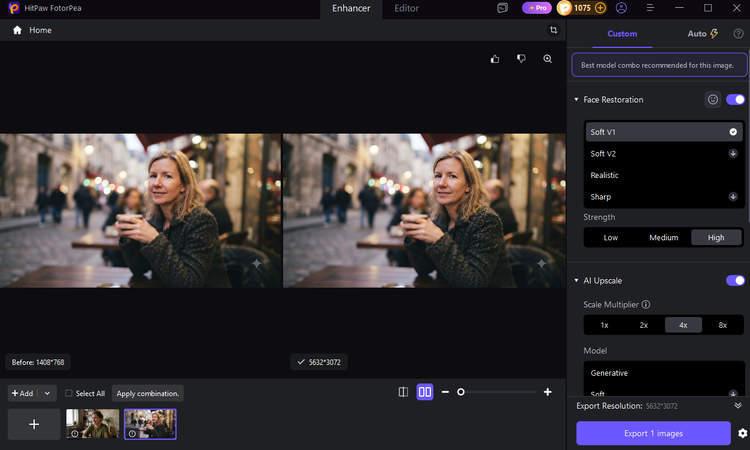750x450 pixels.
Task: Choose 4x scale multiplier
Action: [x=683, y=325]
